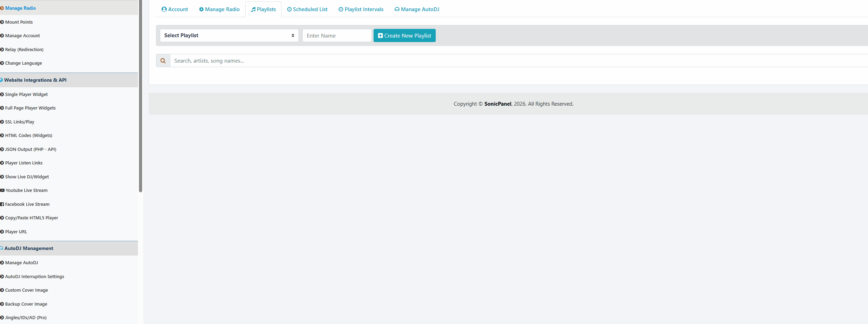Click the clock icon on Scheduled List tab
868x324 pixels.
click(x=289, y=9)
